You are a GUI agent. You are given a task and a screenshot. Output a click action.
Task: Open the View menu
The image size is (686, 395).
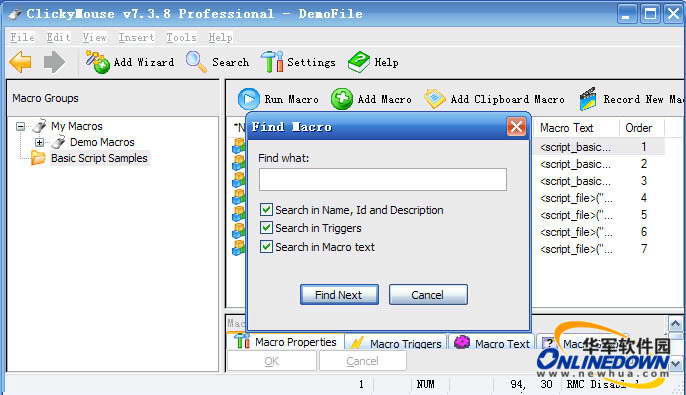click(94, 38)
